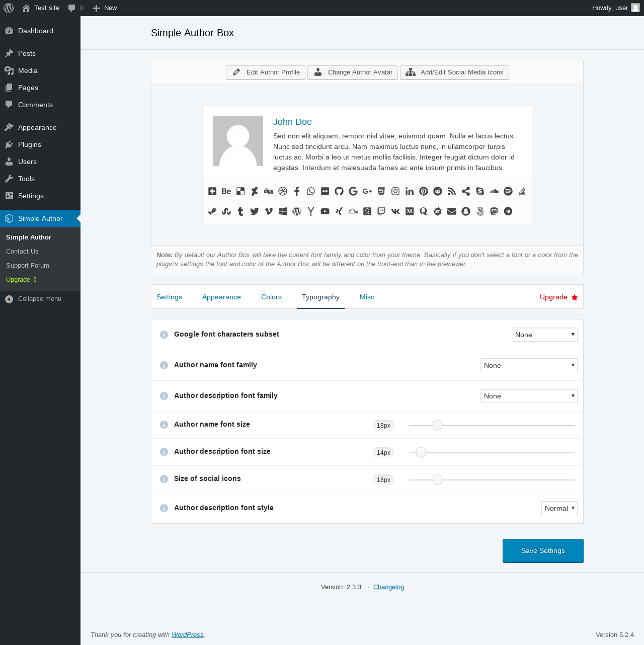Click Howdy, user account menu

point(616,8)
